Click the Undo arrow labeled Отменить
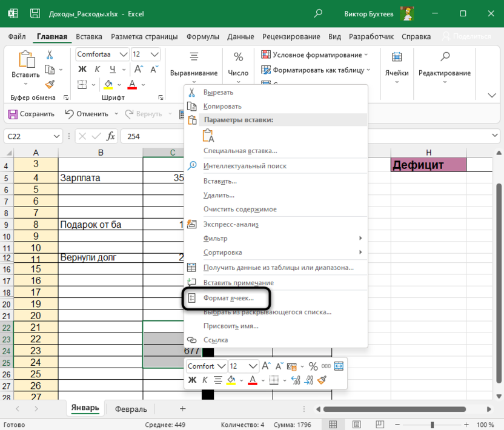Viewport: 504px width, 430px height. point(86,114)
